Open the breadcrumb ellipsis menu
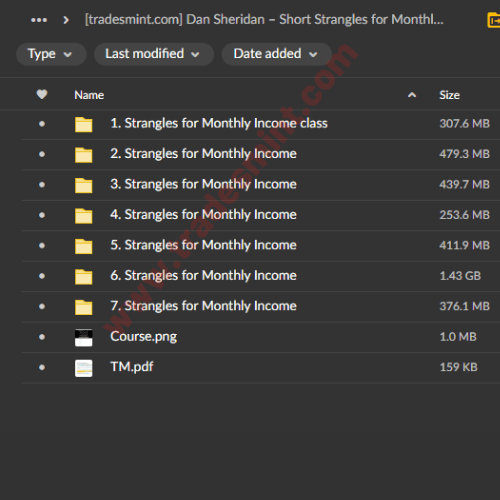500x500 pixels. tap(39, 20)
